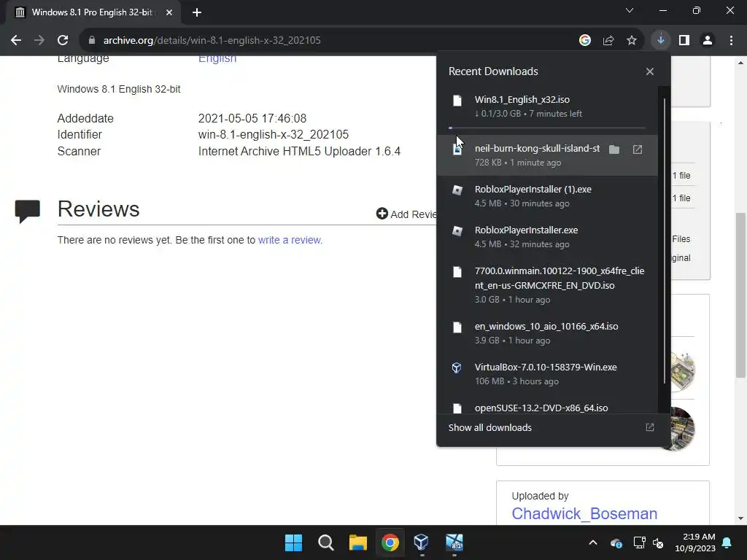Reload the archive.org page

click(x=63, y=41)
